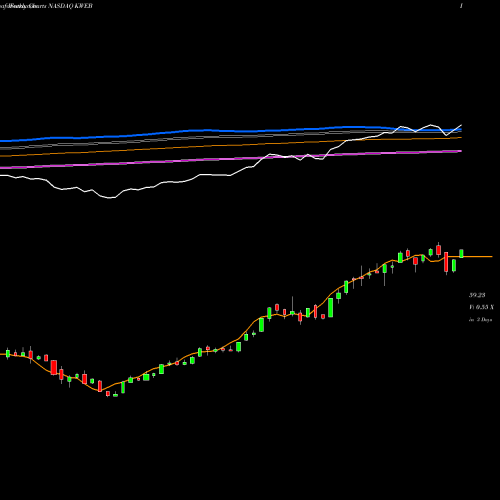Click the V 0.33 X volume label
The width and height of the screenshot is (500, 500).
click(481, 307)
